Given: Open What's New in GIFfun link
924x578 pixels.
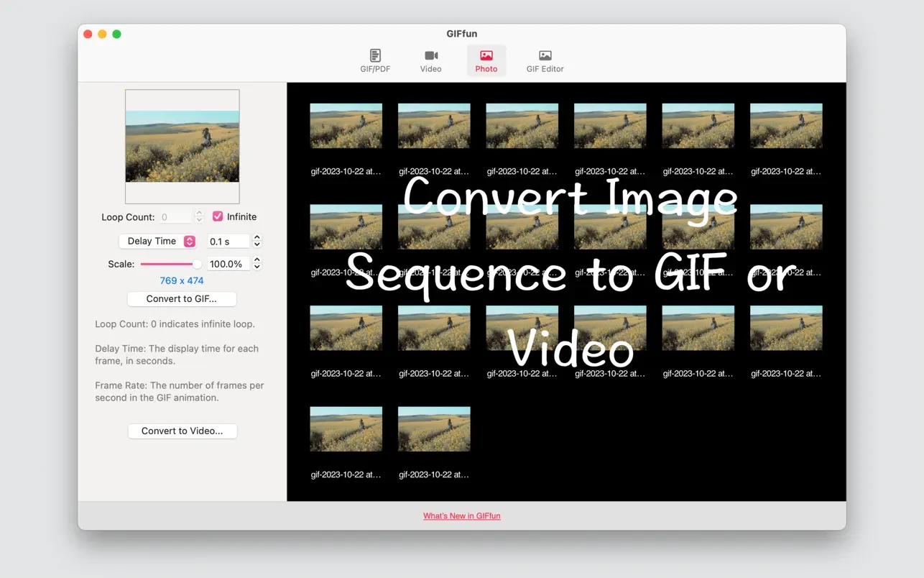Looking at the screenshot, I should click(x=462, y=516).
